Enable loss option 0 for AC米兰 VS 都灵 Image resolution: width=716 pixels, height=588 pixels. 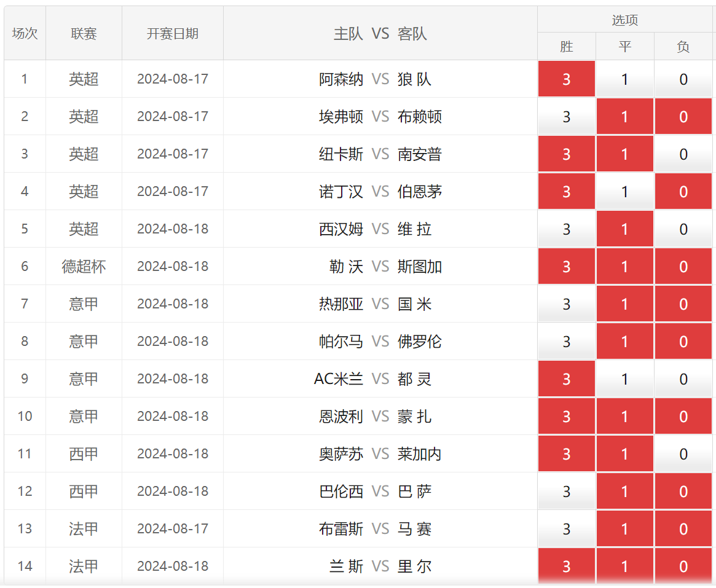[683, 378]
